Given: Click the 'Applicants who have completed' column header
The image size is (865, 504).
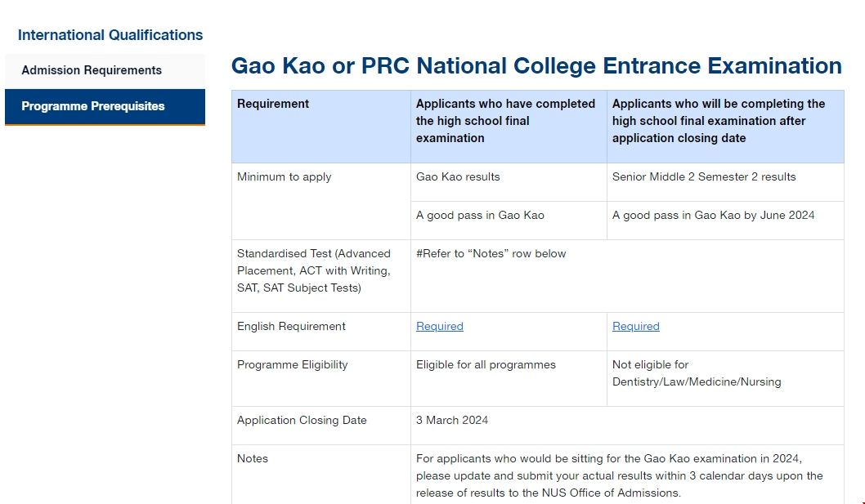Looking at the screenshot, I should [506, 121].
